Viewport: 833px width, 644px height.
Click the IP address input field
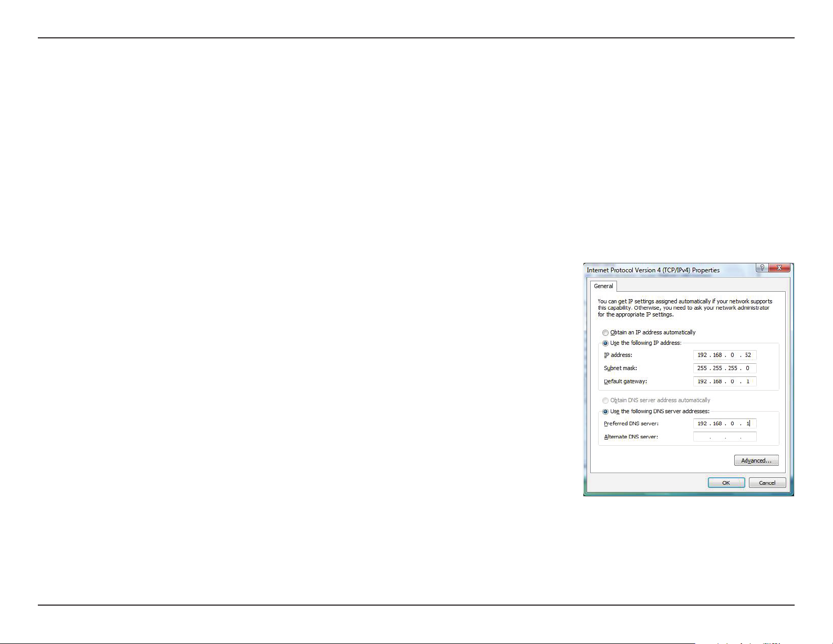tap(725, 355)
